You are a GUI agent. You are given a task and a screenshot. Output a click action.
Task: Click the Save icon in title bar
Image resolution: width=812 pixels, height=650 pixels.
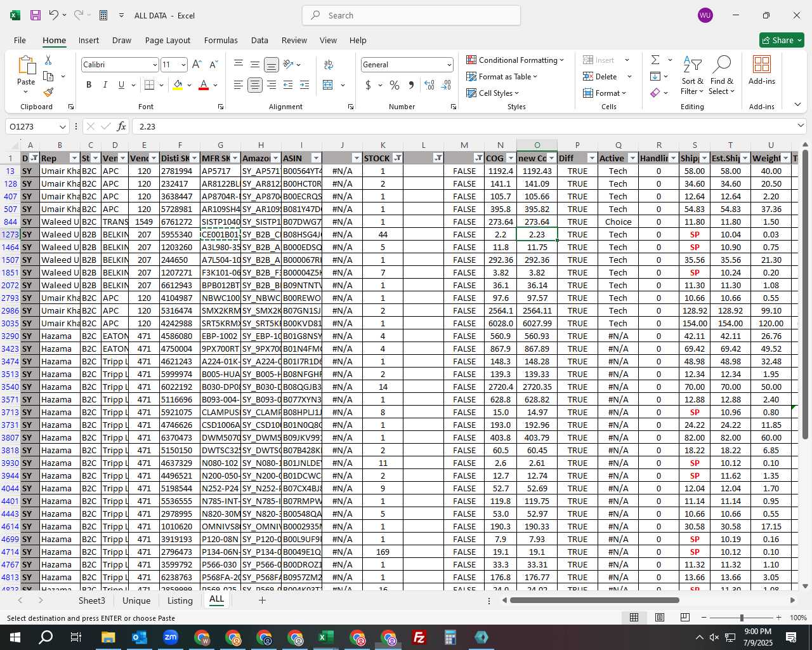tap(36, 15)
